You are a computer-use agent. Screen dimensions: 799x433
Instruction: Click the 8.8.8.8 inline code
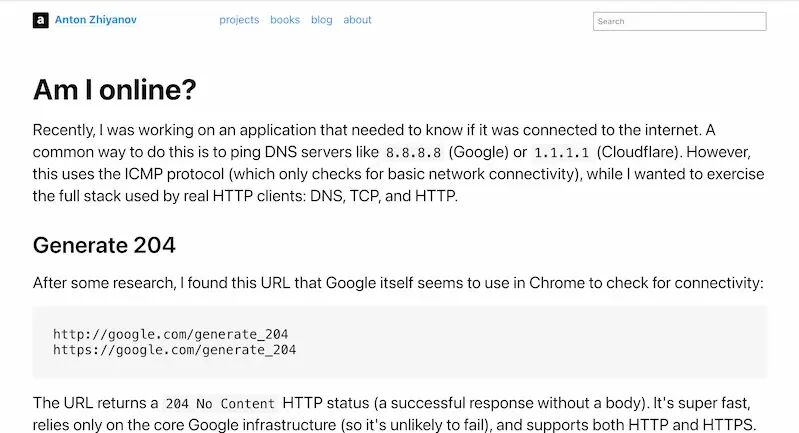(413, 153)
